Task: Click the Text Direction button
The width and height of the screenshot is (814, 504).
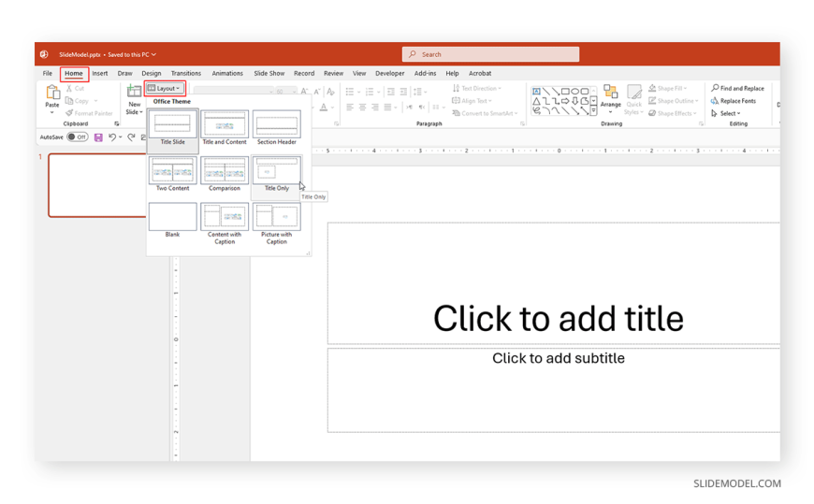Action: tap(477, 88)
